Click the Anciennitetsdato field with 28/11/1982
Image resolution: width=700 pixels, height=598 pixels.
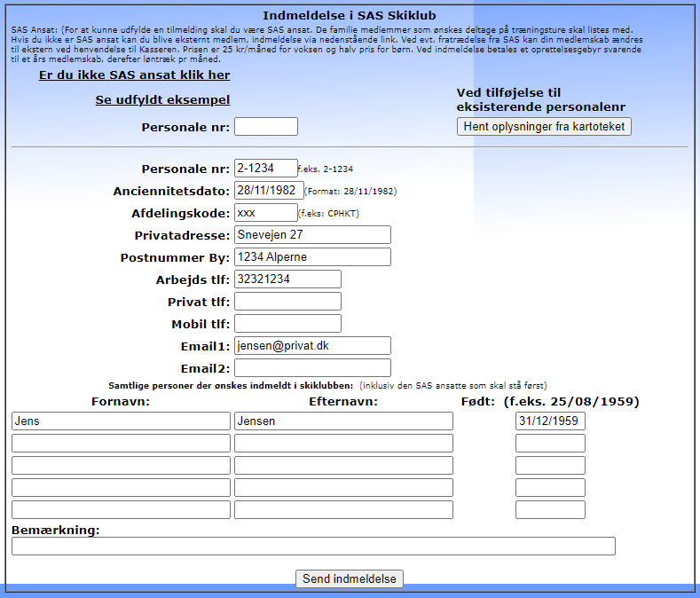pos(269,190)
